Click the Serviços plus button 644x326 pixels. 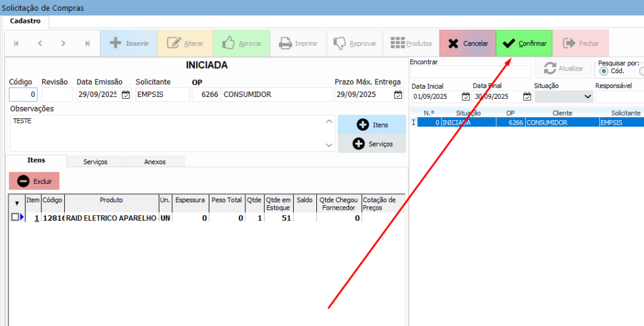click(x=372, y=144)
